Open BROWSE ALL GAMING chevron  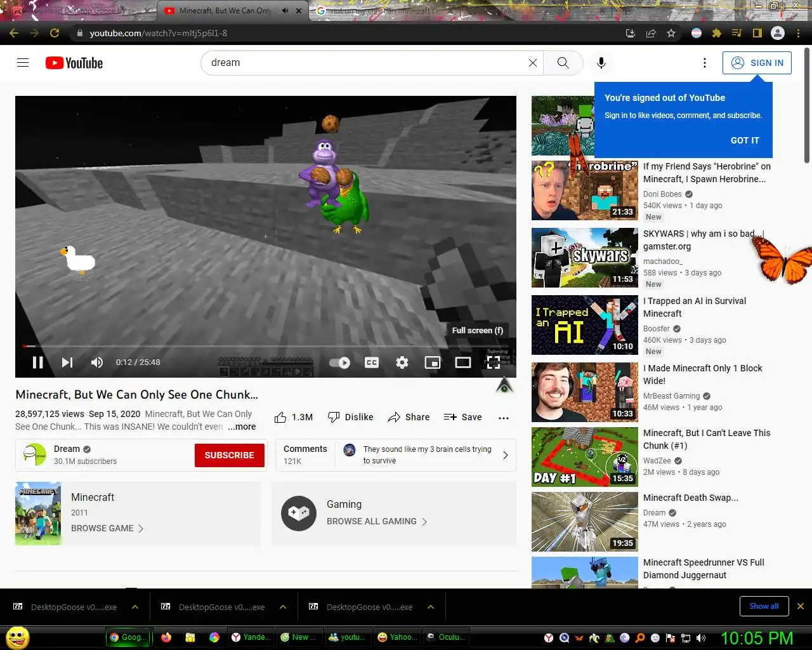tap(424, 521)
